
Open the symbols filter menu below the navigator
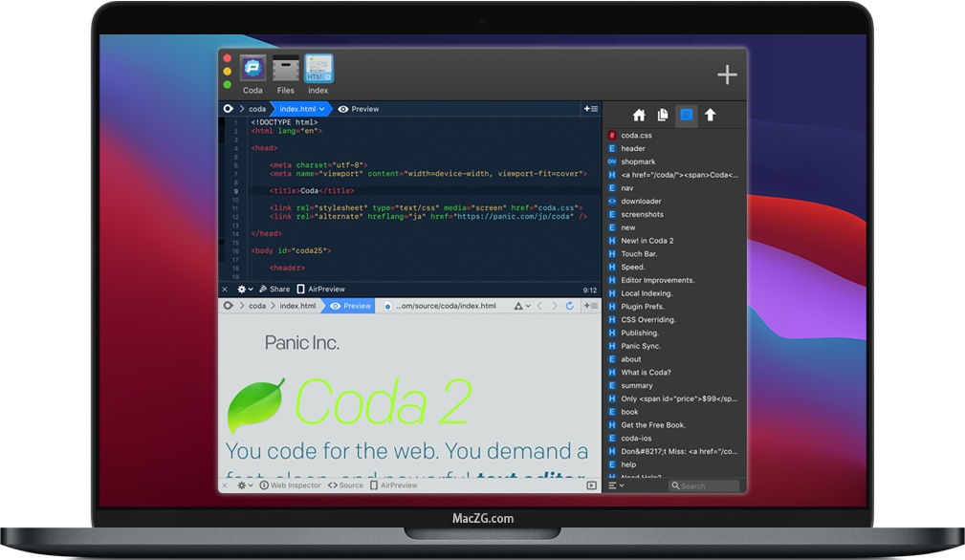coord(615,485)
